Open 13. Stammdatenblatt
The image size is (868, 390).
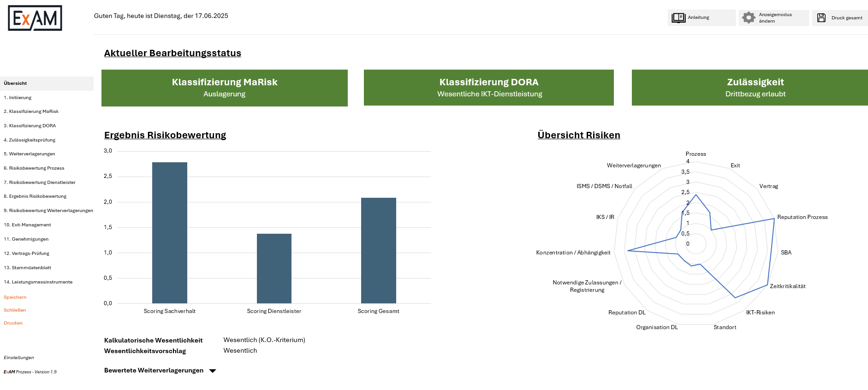[28, 268]
